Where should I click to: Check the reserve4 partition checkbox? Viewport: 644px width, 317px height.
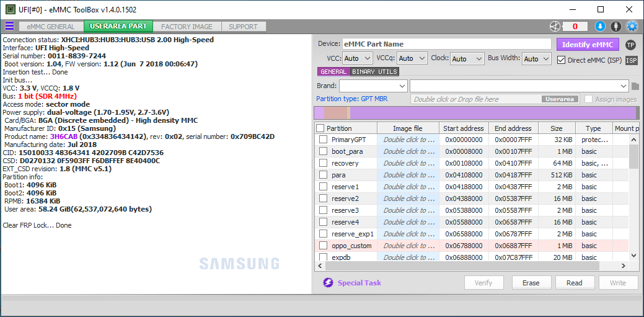pyautogui.click(x=323, y=222)
